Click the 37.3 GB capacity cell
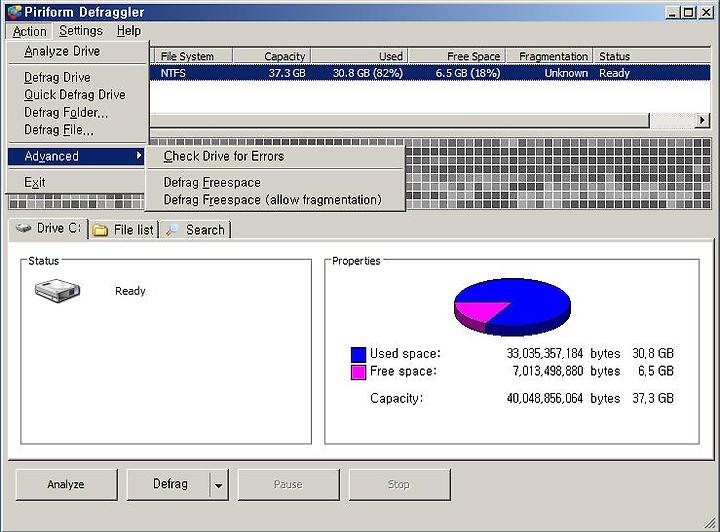720x532 pixels. (x=287, y=73)
